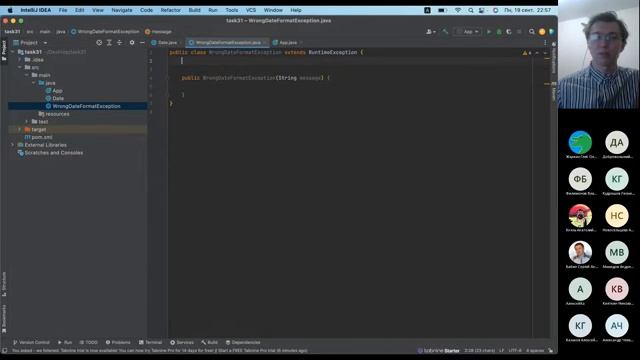Open TODO tool window
This screenshot has width=640, height=360.
(x=89, y=342)
